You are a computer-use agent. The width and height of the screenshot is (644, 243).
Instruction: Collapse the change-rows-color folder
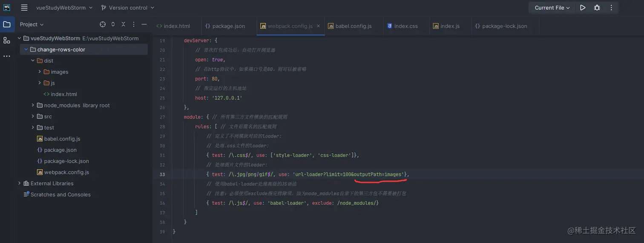[x=26, y=49]
